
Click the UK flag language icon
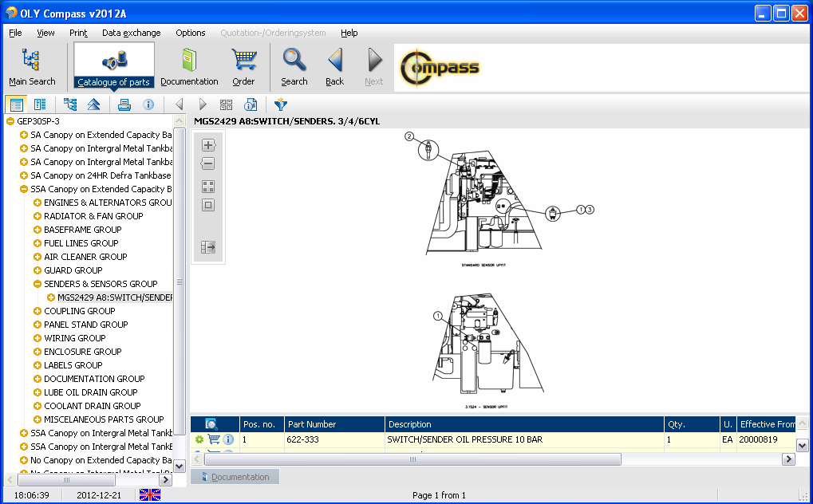(x=150, y=495)
